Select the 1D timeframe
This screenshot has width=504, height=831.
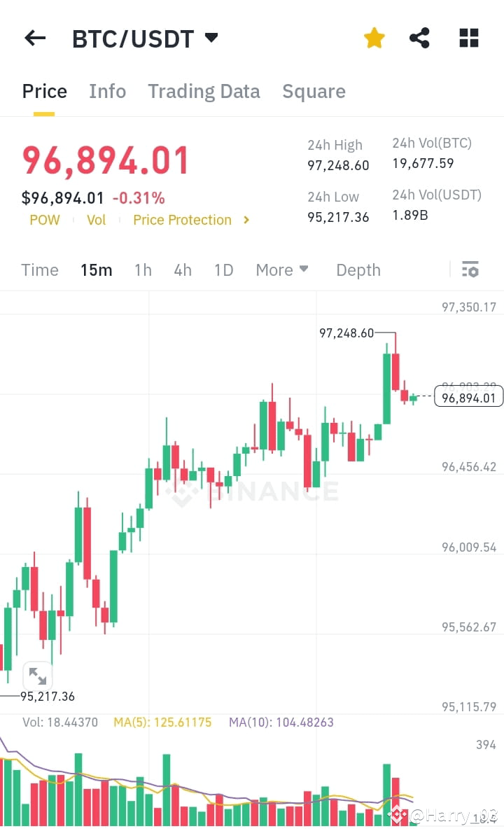[223, 270]
